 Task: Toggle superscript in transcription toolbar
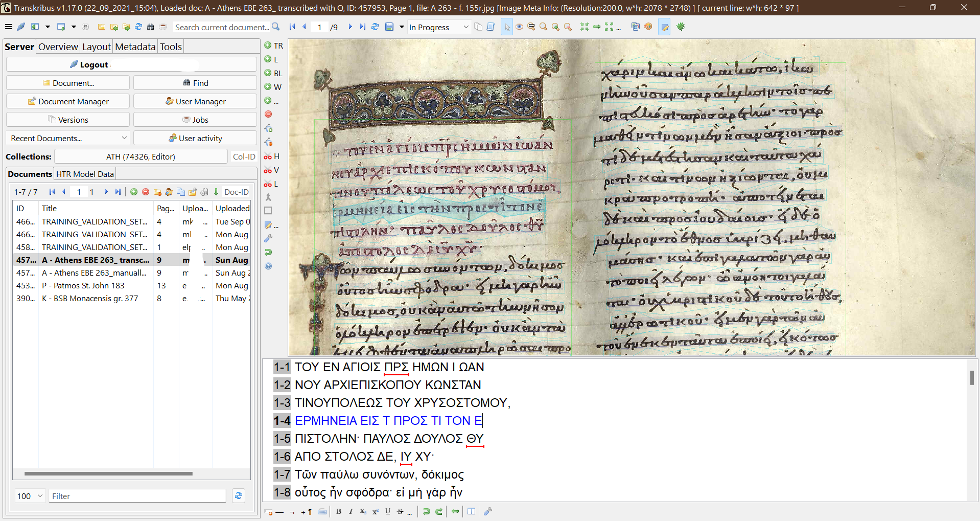376,511
